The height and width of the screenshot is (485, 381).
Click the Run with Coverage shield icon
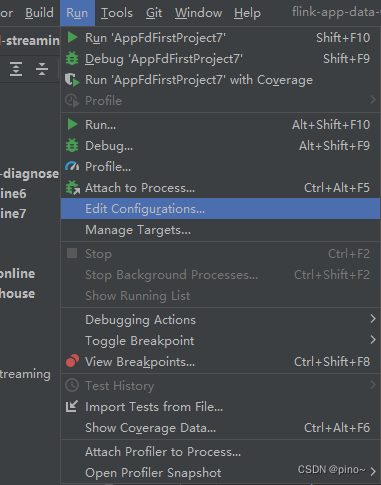pos(72,80)
